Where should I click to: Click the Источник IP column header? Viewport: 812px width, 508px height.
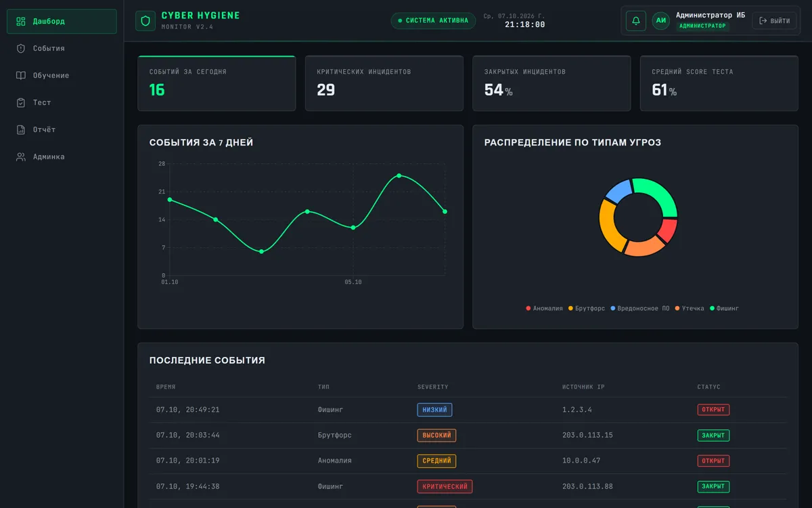pyautogui.click(x=583, y=387)
